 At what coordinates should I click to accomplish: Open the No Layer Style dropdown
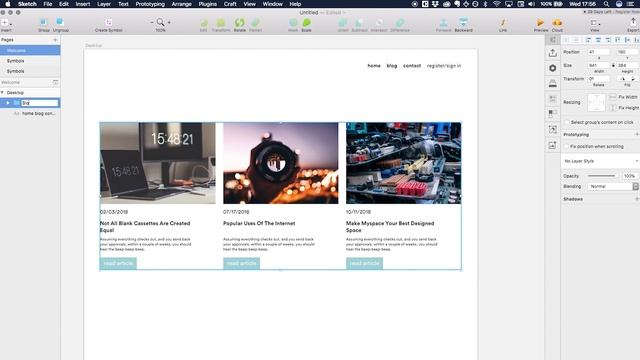[x=601, y=161]
